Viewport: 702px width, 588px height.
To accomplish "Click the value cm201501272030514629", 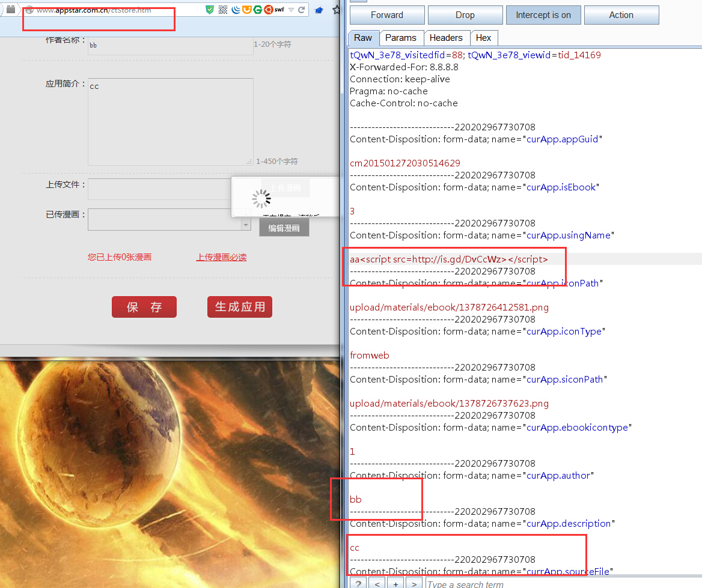I will click(405, 163).
